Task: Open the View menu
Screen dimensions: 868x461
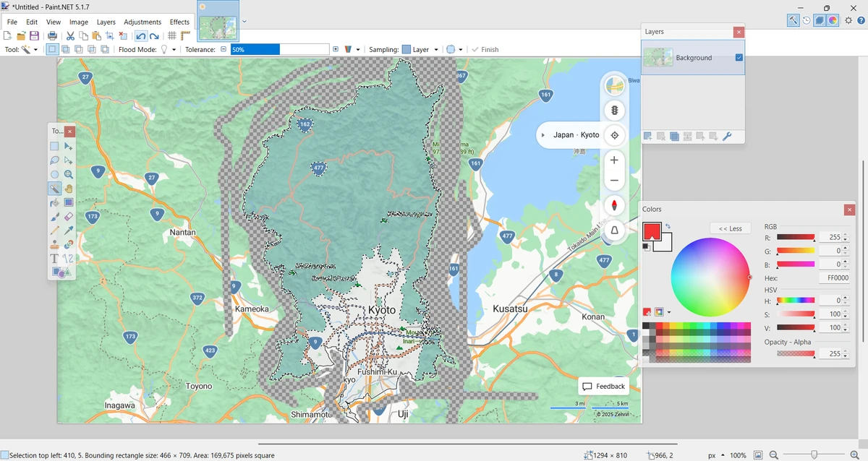Action: [x=54, y=22]
